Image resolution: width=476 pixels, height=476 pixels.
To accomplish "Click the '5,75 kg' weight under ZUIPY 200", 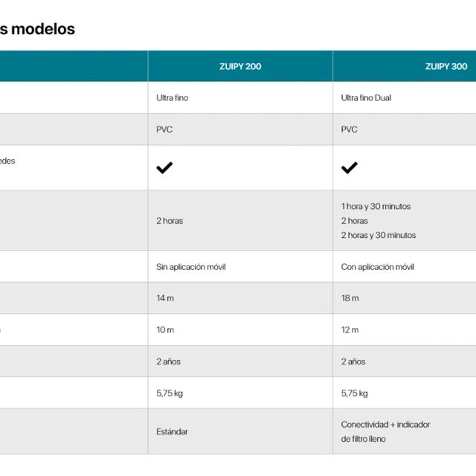I will pos(170,393).
